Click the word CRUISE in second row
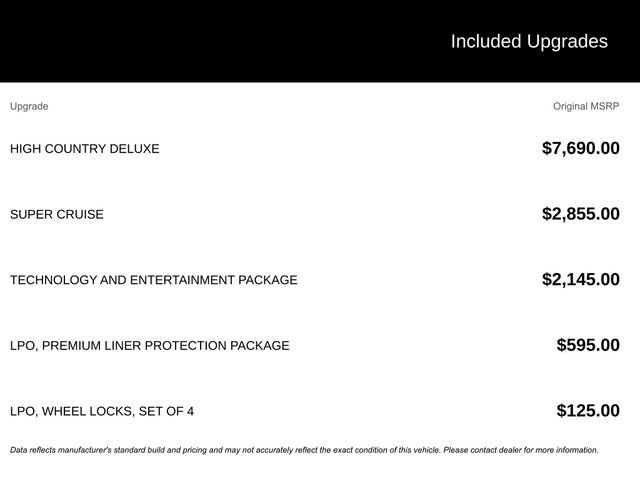Viewport: 640px width, 480px height. [x=80, y=214]
